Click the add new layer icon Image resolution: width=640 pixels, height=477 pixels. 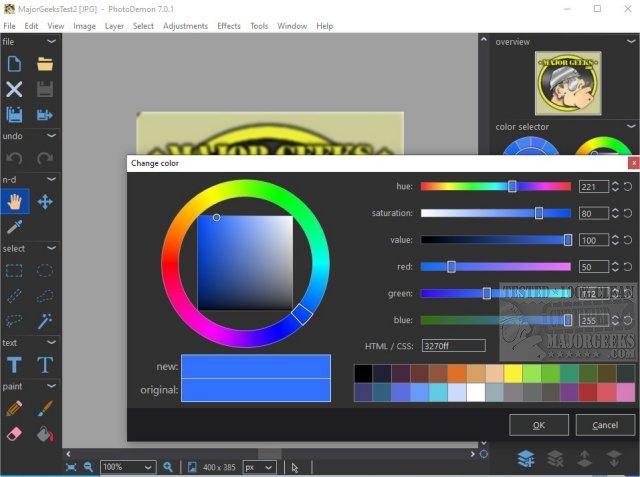(x=525, y=459)
